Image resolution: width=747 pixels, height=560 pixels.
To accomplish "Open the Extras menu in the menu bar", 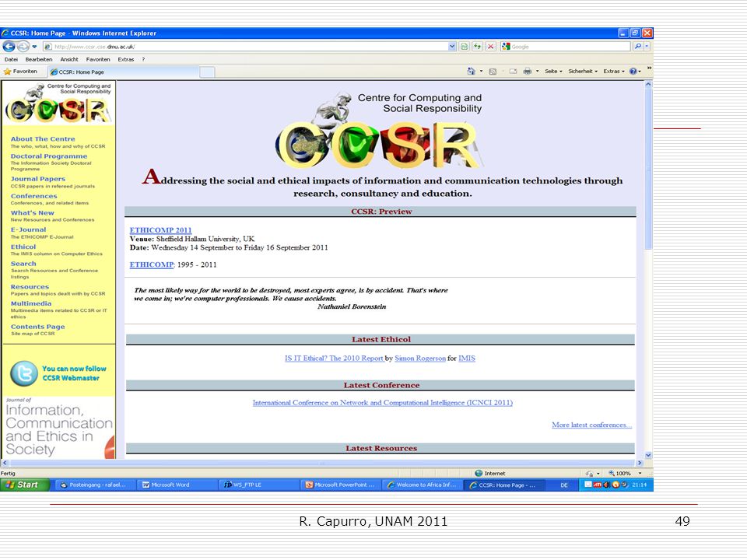I will (x=126, y=60).
